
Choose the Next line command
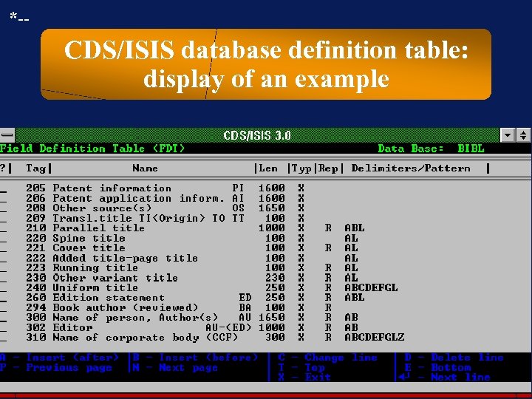[x=444, y=377]
